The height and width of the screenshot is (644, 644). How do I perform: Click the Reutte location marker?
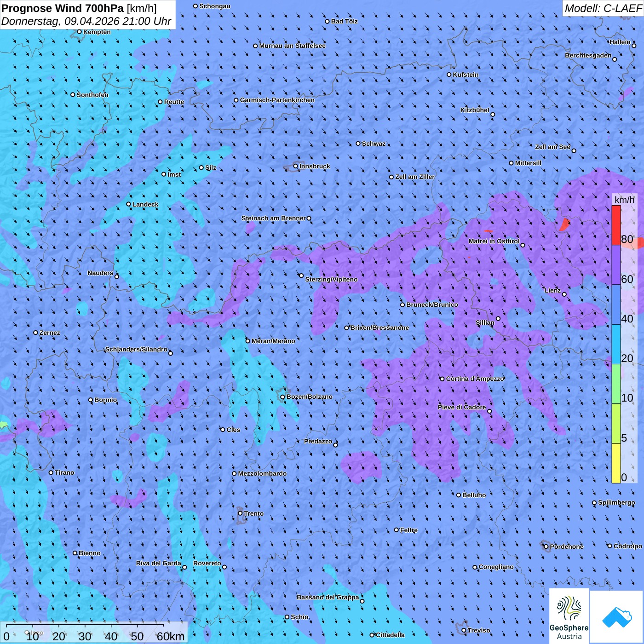pos(160,102)
